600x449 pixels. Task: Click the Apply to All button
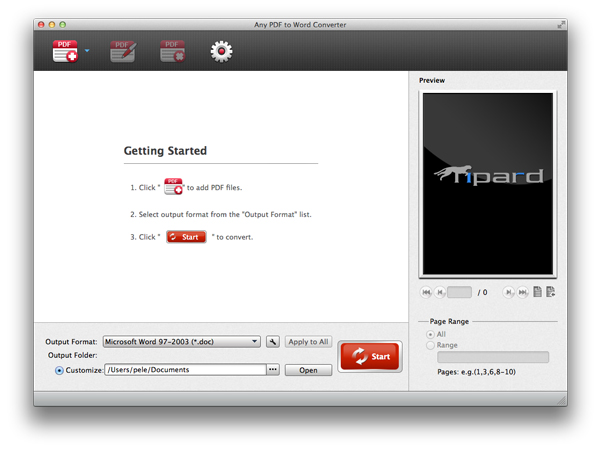coord(308,342)
